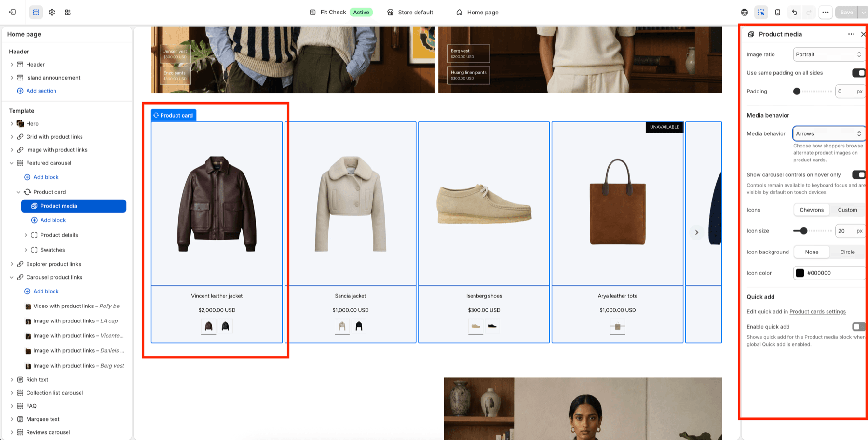Expand the Product details block
Viewport: 868px width, 440px height.
coord(26,235)
